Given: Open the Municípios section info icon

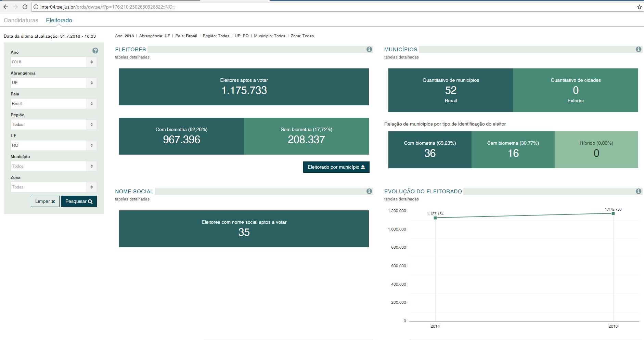Looking at the screenshot, I should coord(639,49).
